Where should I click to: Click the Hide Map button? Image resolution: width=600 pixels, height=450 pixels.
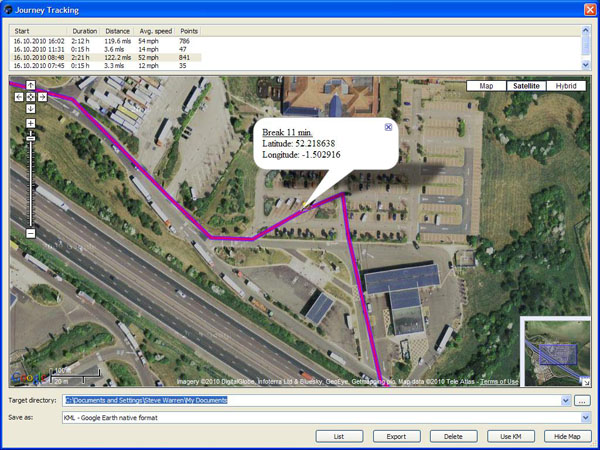[567, 436]
